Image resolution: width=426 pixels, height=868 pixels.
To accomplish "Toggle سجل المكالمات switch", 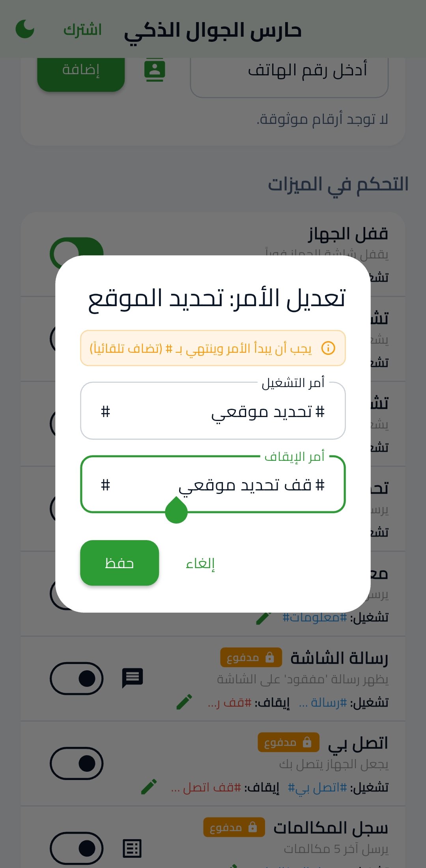I will click(x=77, y=848).
